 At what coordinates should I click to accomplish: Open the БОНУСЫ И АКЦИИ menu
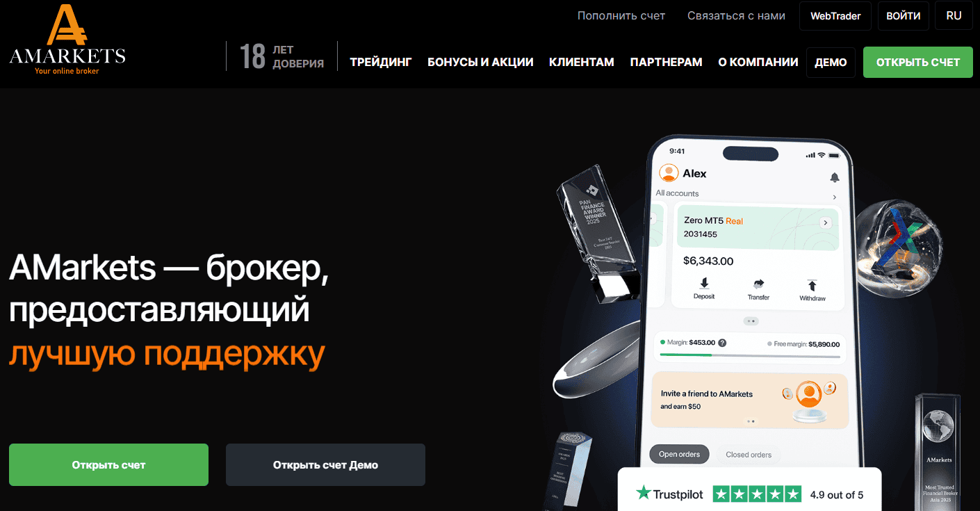click(x=480, y=62)
